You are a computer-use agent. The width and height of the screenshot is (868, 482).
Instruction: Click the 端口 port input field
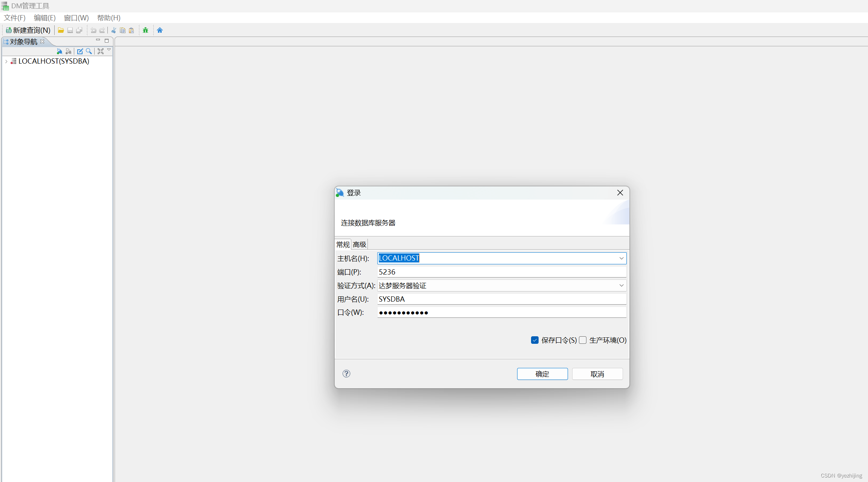(501, 272)
